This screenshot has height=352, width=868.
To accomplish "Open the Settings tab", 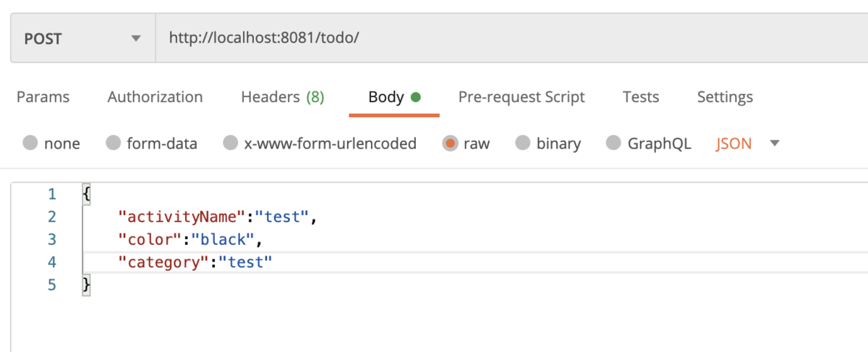I will 725,97.
